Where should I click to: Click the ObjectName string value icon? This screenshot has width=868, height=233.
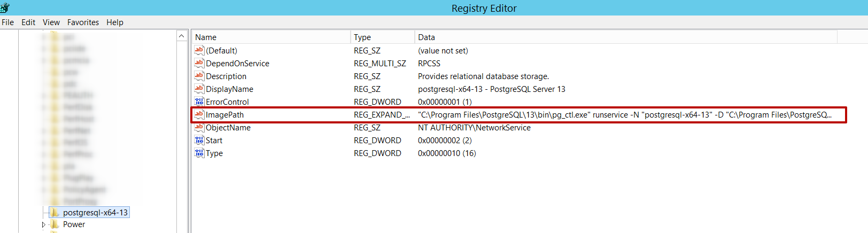click(199, 127)
